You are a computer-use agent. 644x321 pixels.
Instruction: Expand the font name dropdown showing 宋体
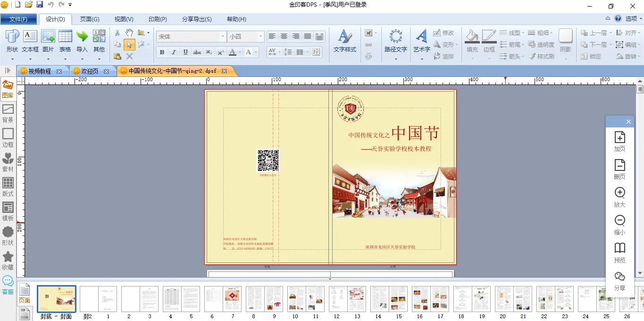223,36
